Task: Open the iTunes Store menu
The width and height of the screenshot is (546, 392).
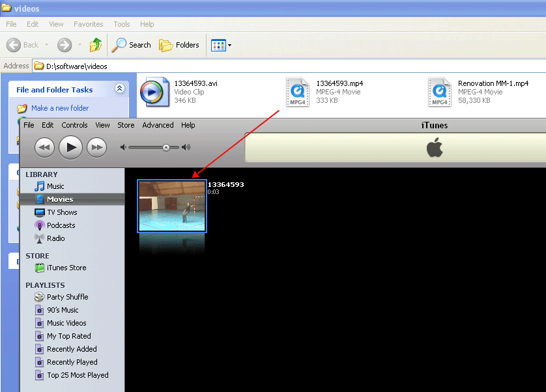Action: tap(126, 125)
